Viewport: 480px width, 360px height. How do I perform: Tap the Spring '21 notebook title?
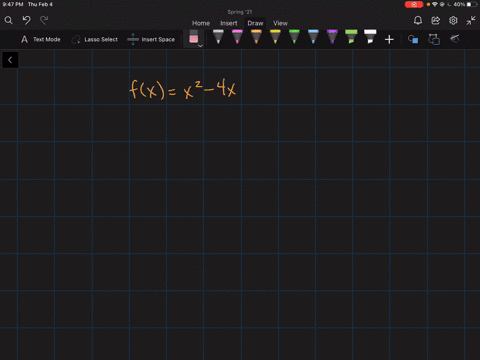pyautogui.click(x=240, y=12)
